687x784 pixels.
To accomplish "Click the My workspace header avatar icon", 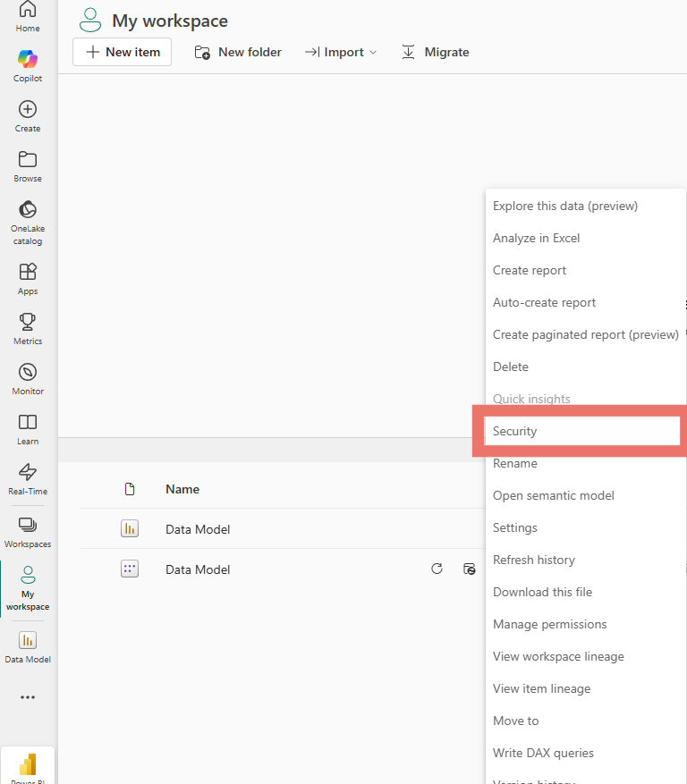I will click(x=90, y=21).
